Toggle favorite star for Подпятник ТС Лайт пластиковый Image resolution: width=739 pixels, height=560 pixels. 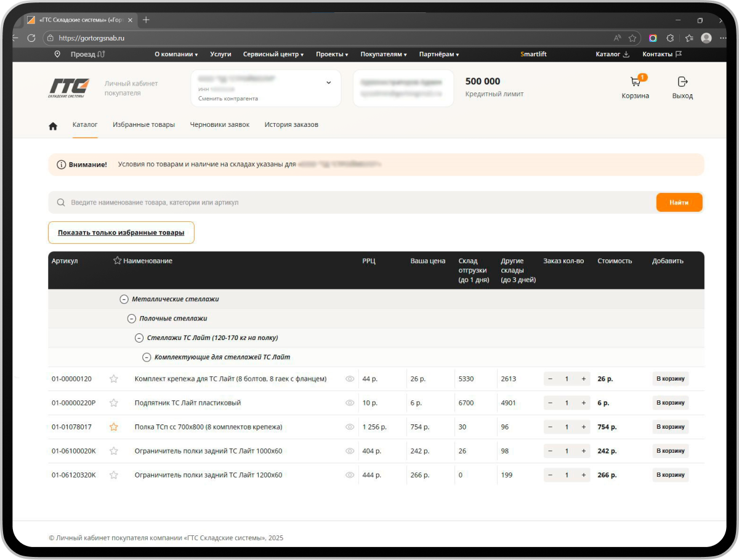coord(113,403)
